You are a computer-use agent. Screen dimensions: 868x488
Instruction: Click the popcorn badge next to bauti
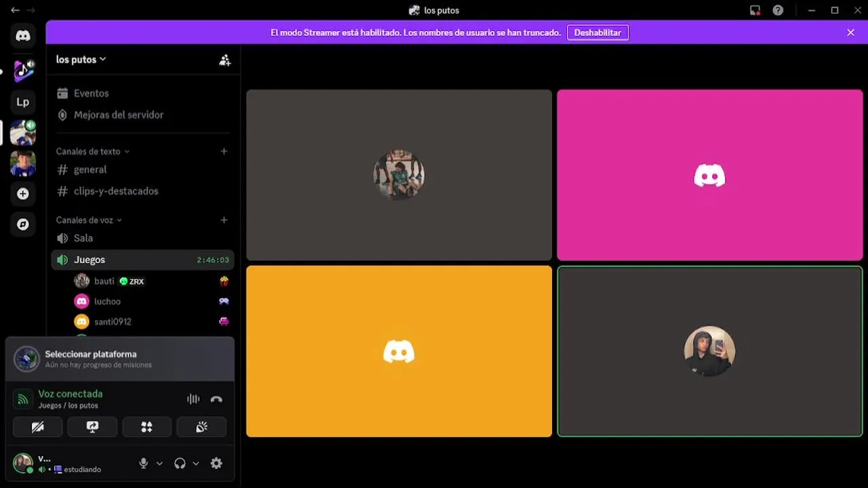[x=224, y=281]
